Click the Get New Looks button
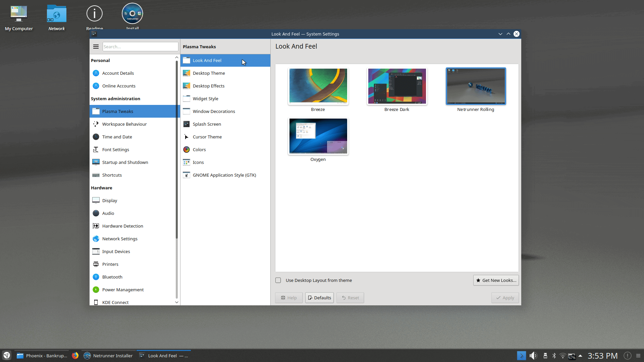 coord(496,280)
